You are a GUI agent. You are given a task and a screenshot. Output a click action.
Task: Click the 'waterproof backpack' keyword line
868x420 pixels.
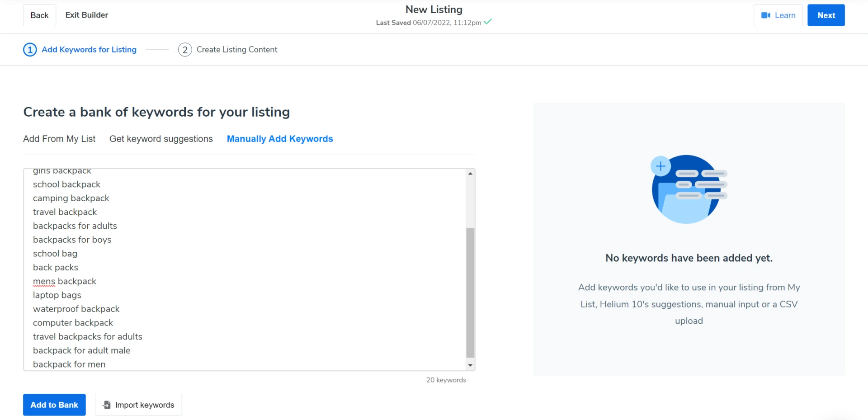pyautogui.click(x=76, y=309)
